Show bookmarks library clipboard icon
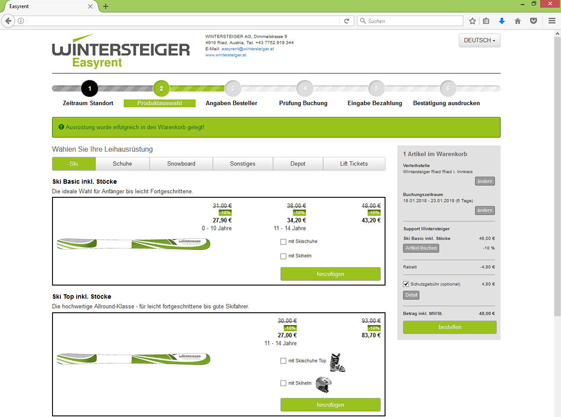Viewport: 561px width, 417px height. click(486, 21)
